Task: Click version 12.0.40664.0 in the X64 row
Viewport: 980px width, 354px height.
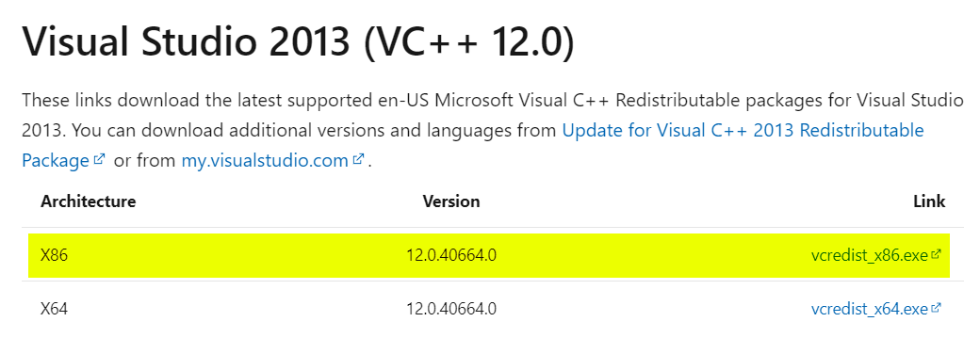Action: coord(451,309)
